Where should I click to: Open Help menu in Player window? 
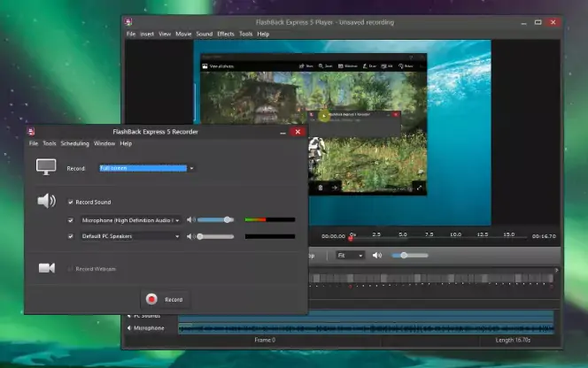pyautogui.click(x=263, y=34)
